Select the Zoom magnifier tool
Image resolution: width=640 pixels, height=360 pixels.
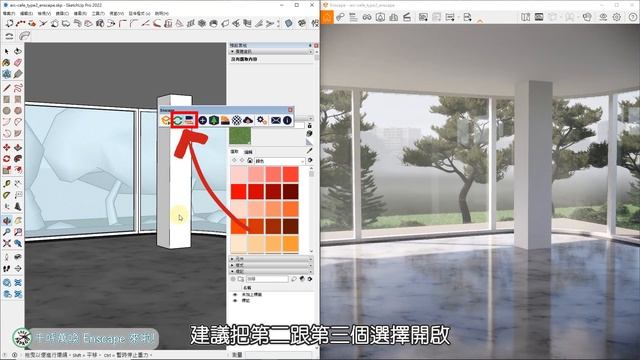(7, 232)
